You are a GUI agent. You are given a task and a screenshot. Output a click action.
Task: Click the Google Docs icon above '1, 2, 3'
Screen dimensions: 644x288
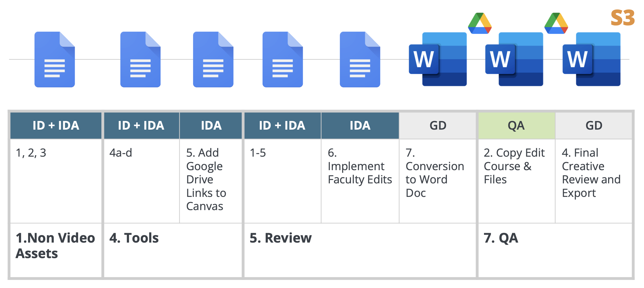click(55, 59)
